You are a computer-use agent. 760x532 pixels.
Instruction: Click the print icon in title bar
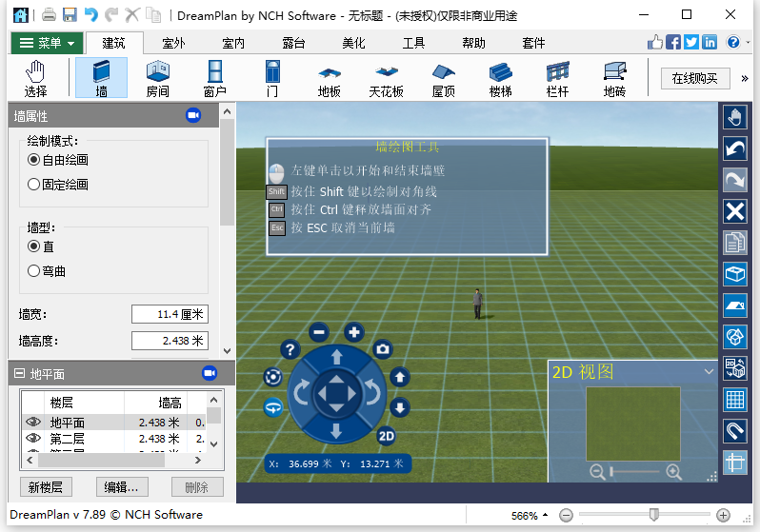(x=49, y=15)
